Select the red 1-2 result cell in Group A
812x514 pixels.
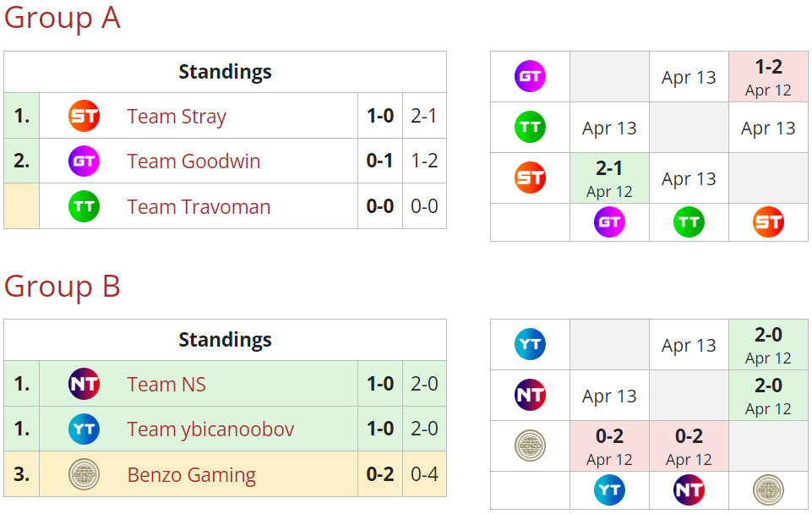tap(768, 77)
